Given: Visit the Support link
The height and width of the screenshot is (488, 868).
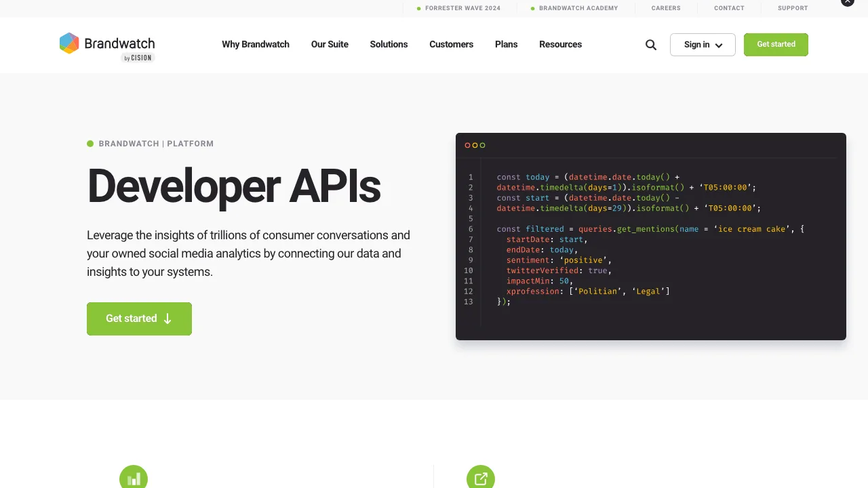Looking at the screenshot, I should [x=793, y=8].
